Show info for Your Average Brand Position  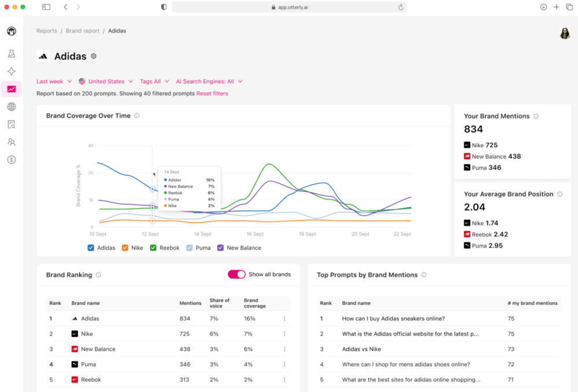click(x=560, y=194)
